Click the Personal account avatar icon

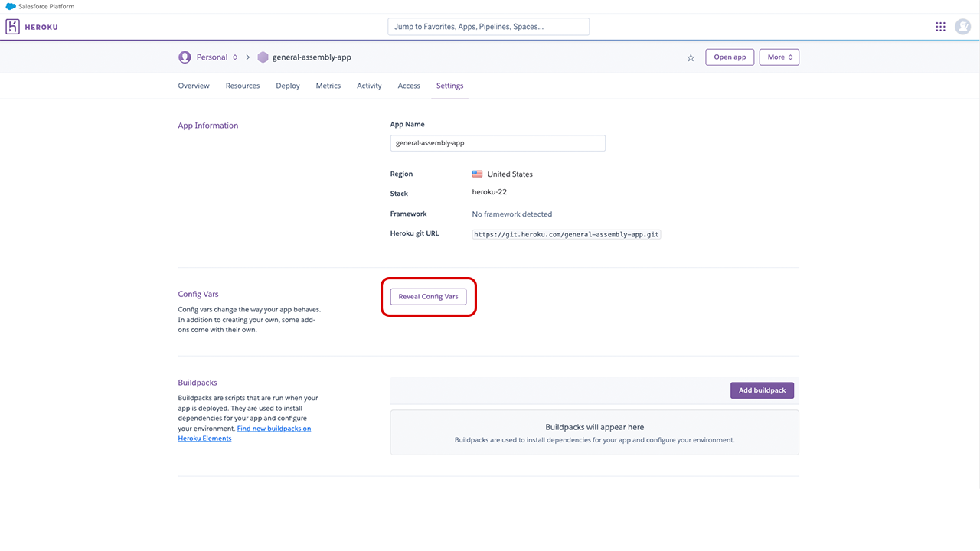point(185,57)
